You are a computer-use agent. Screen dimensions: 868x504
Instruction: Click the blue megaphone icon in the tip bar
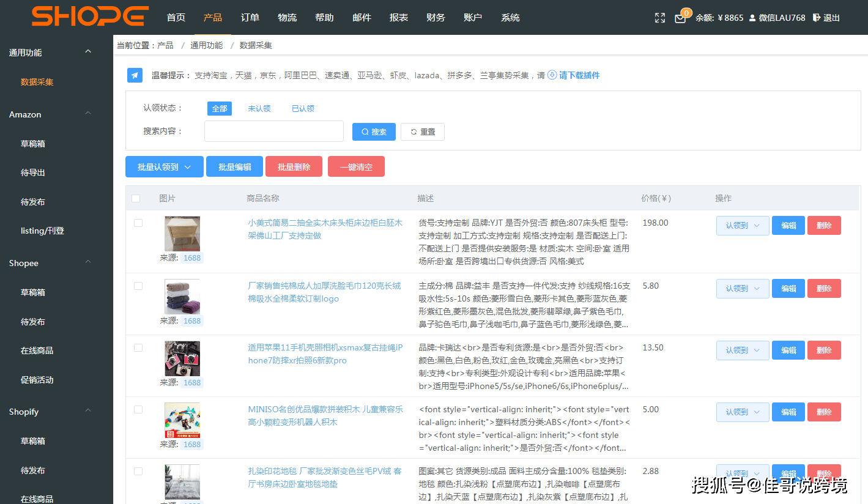point(135,75)
